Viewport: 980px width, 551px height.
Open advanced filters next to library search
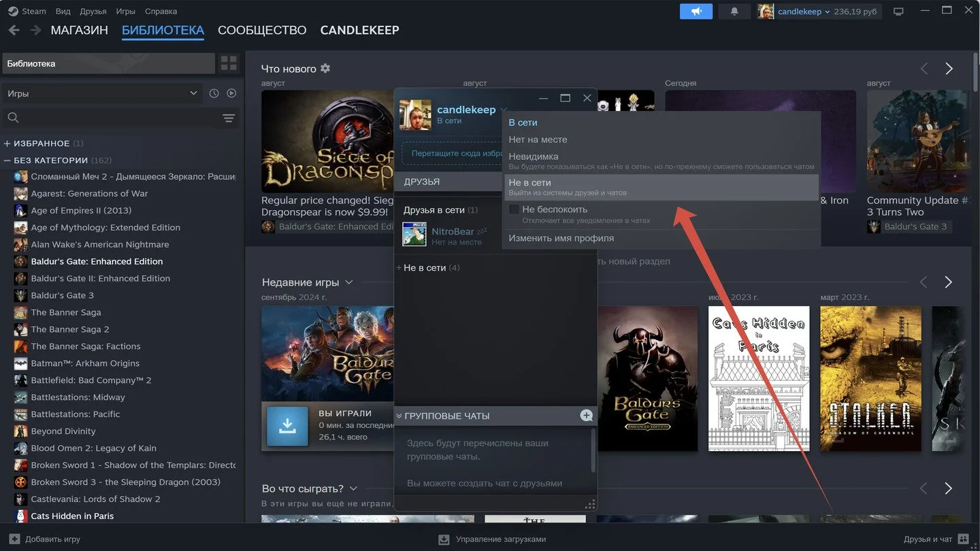[229, 118]
